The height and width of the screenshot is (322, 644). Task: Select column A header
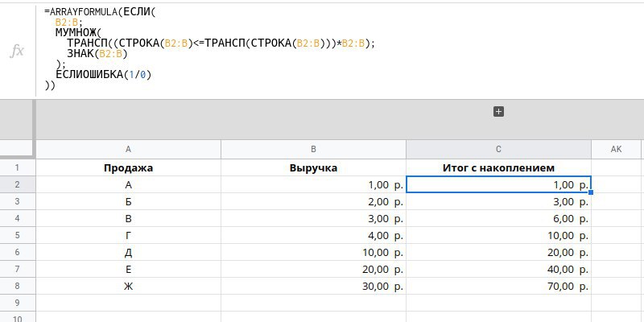click(x=128, y=150)
